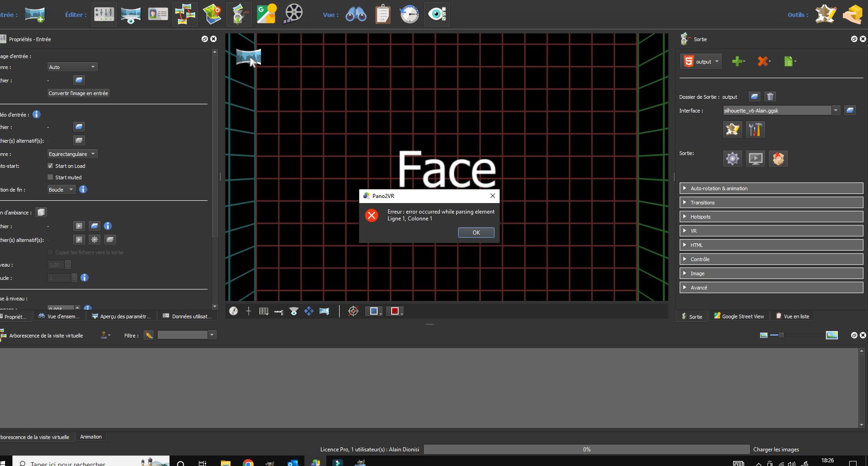The width and height of the screenshot is (868, 466).
Task: Adjust the tour browser thumbnail size slider
Action: pyautogui.click(x=781, y=335)
